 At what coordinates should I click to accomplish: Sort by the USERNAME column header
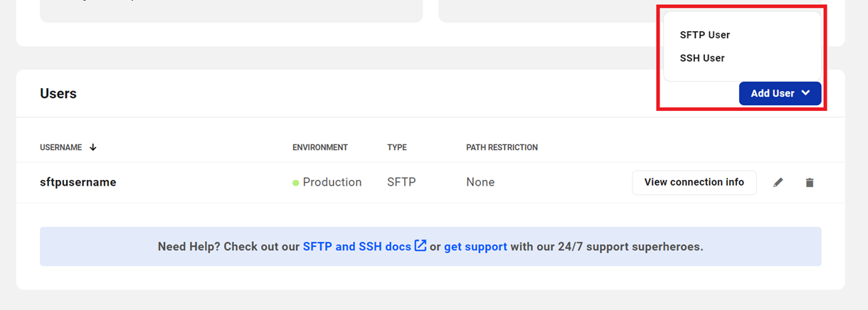click(61, 147)
